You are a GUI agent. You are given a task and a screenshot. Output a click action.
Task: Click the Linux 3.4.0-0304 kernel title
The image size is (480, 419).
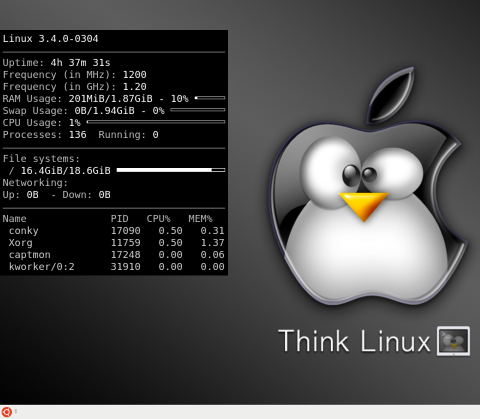pyautogui.click(x=50, y=39)
